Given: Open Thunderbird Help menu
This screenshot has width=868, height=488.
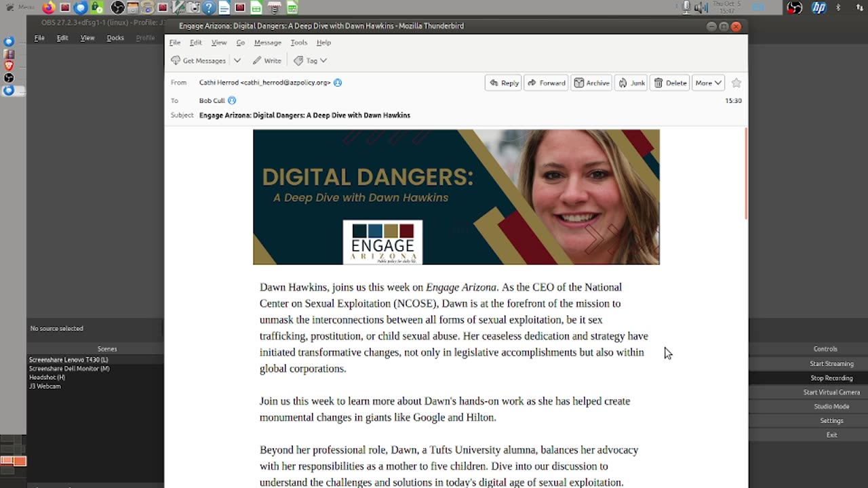Looking at the screenshot, I should (x=324, y=43).
